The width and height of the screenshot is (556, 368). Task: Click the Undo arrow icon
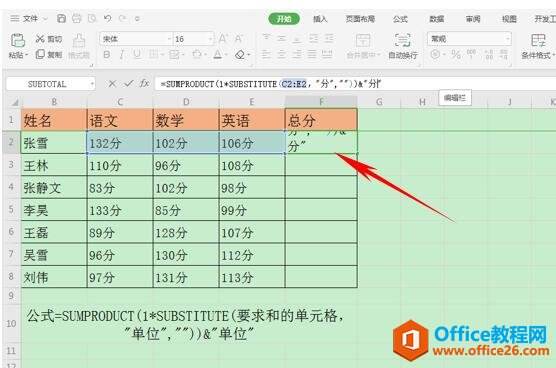coord(108,18)
